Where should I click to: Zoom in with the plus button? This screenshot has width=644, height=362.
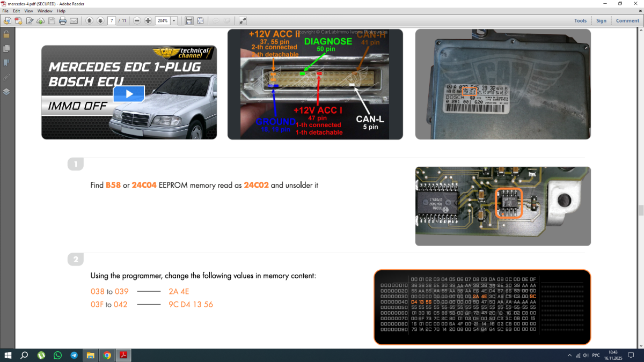148,21
